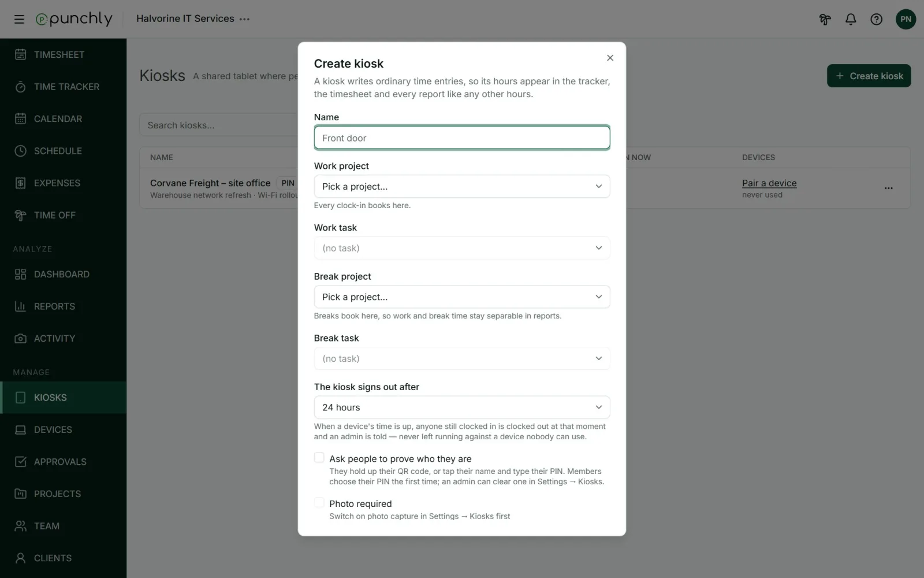Viewport: 924px width, 578px height.
Task: Open the Schedule page
Action: pyautogui.click(x=63, y=151)
